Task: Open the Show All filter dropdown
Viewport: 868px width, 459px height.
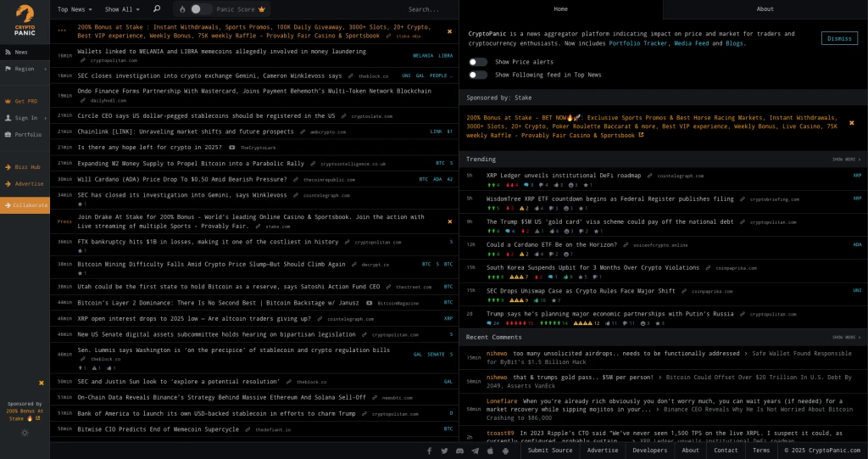Action: [x=122, y=9]
